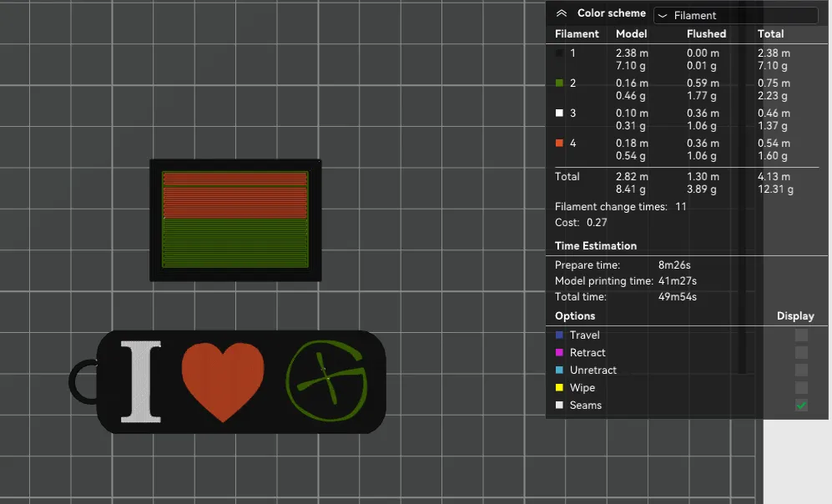Click the orange filament 4 color swatch
Screen dimensions: 832x504
[559, 143]
